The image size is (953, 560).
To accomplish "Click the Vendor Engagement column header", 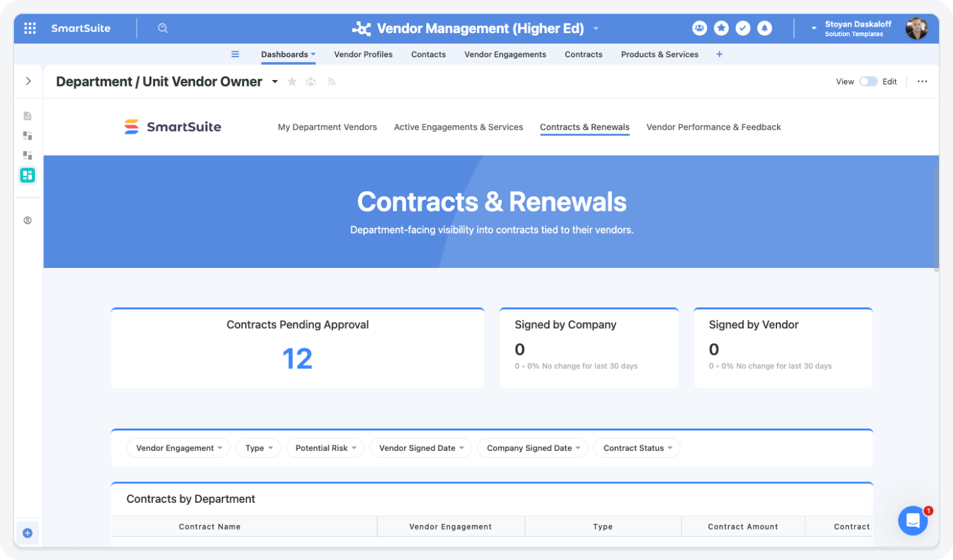I will click(450, 526).
